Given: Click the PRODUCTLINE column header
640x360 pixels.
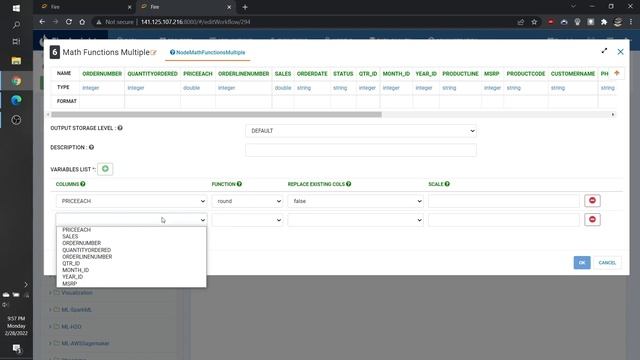Looking at the screenshot, I should (x=460, y=74).
